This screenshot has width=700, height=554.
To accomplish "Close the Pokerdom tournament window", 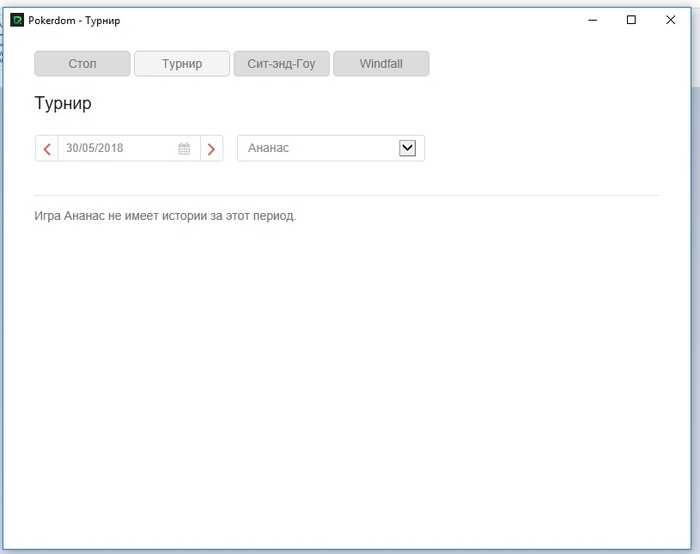I will click(x=671, y=20).
